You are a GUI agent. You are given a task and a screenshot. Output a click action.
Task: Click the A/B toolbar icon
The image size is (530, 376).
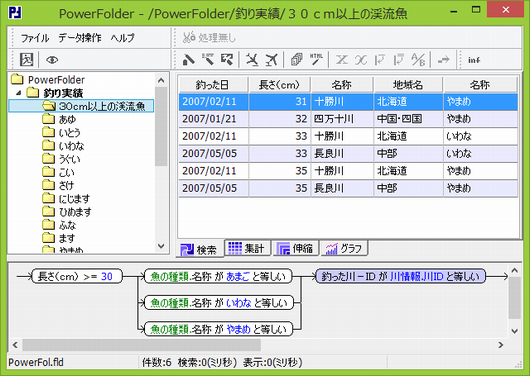[418, 60]
